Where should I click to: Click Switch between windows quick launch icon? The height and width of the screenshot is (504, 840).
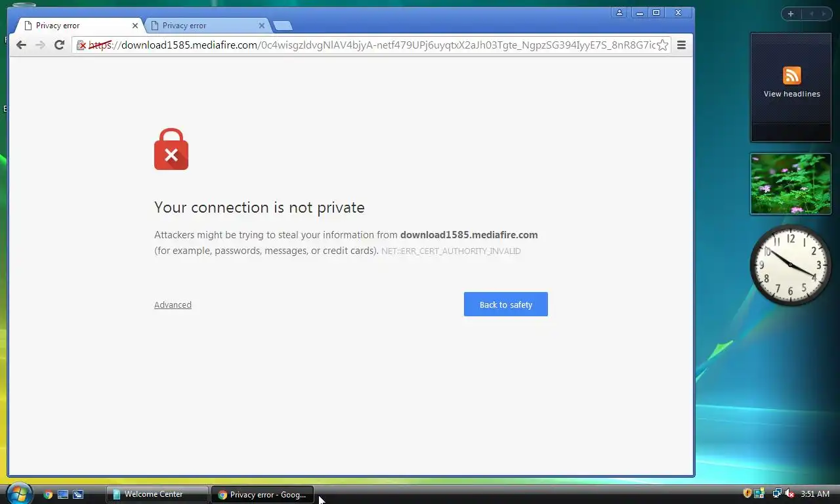point(78,494)
